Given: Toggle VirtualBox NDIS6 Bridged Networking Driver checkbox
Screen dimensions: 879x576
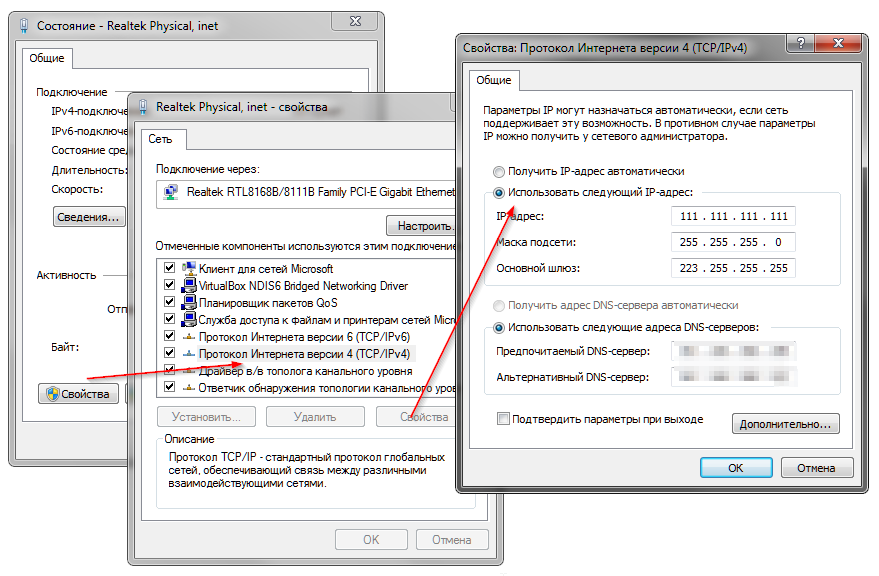Looking at the screenshot, I should (x=169, y=284).
